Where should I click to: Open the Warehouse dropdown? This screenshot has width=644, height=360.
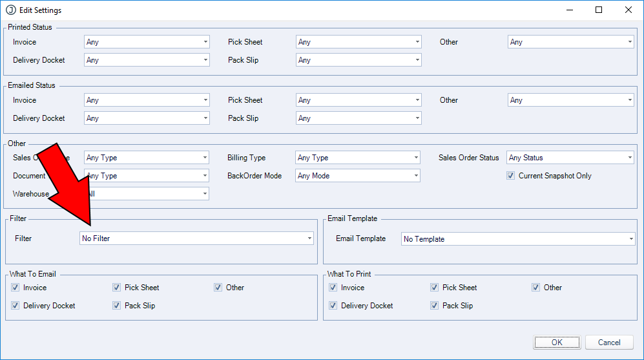click(147, 194)
